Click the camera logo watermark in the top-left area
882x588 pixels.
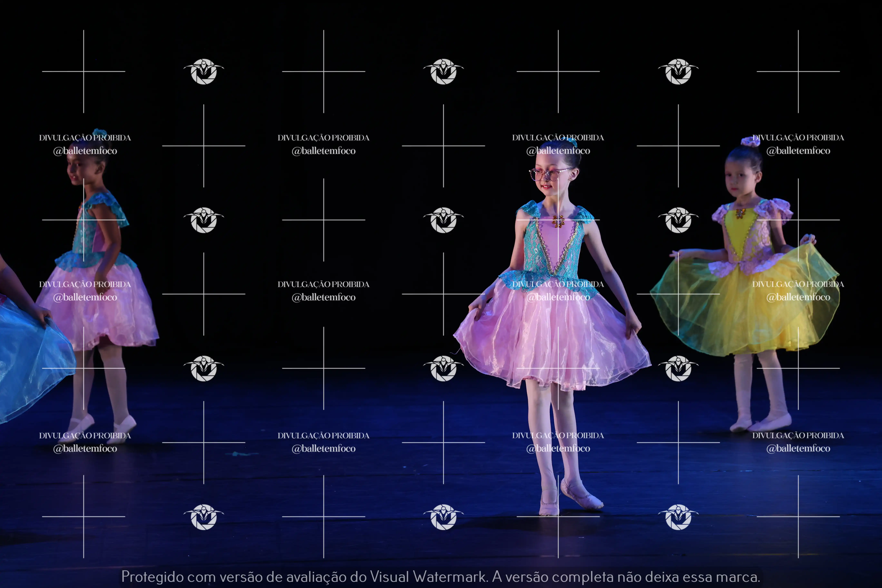204,71
